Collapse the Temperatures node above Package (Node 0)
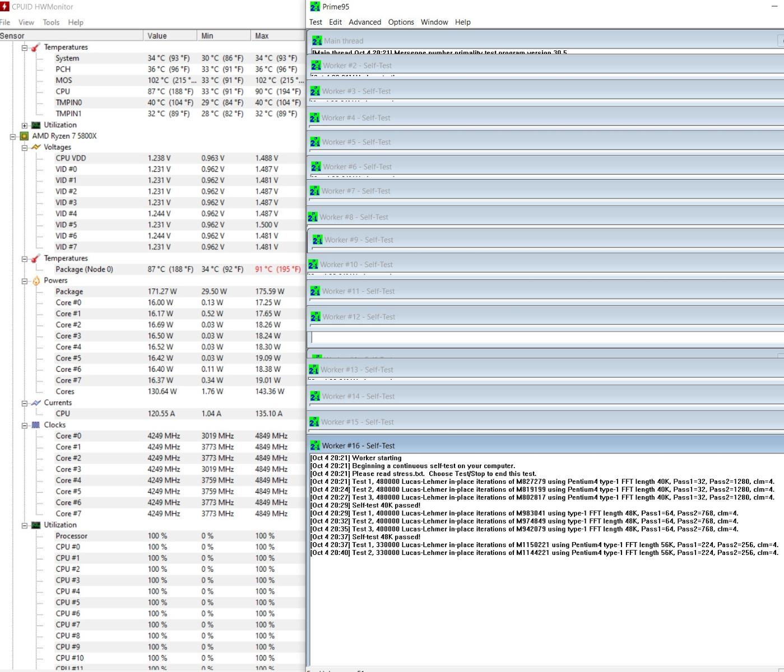784x672 pixels. coord(25,259)
